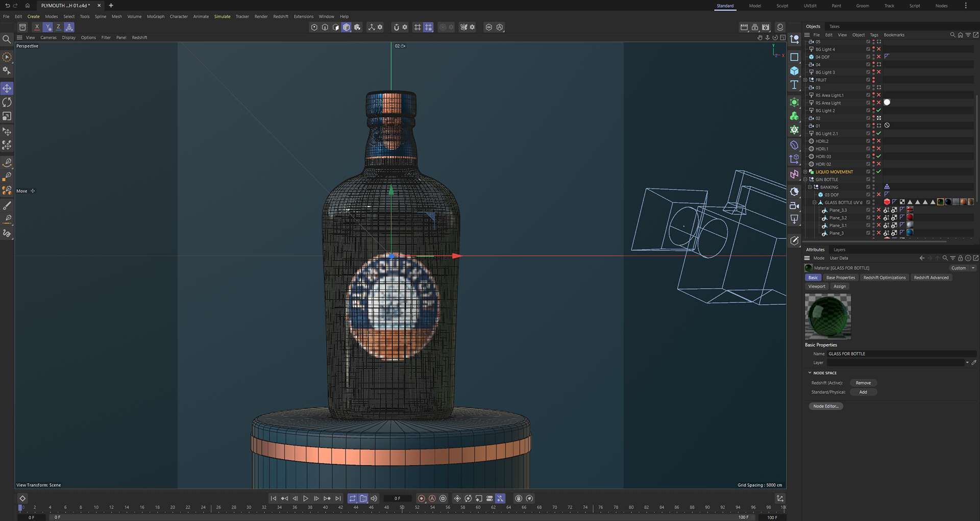Open Render Settings clapperboard gear icon
The height and width of the screenshot is (521, 980).
tap(766, 27)
